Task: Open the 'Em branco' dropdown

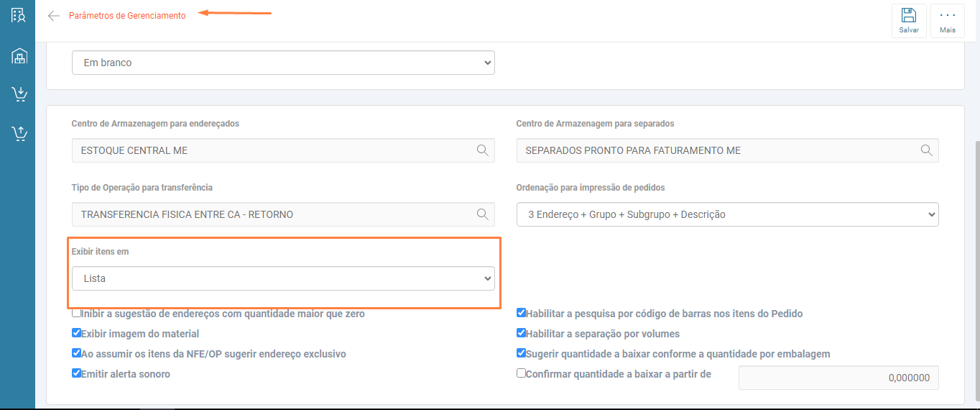Action: coord(283,63)
